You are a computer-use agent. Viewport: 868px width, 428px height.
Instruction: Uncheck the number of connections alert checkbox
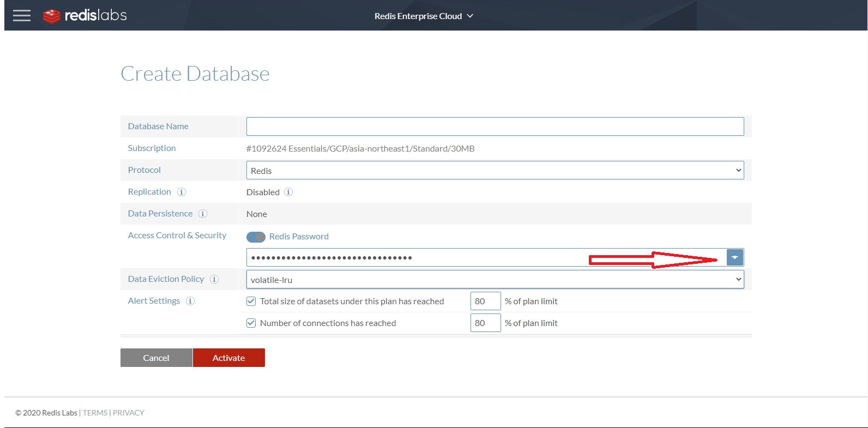click(x=251, y=323)
